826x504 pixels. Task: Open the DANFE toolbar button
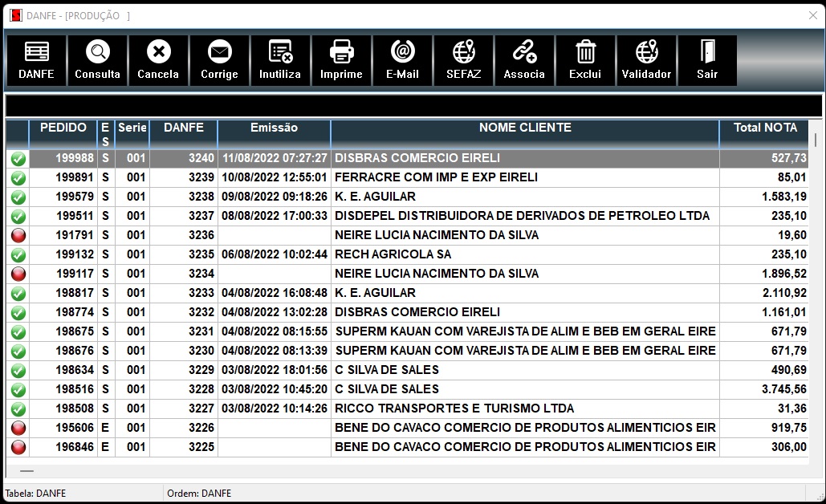pyautogui.click(x=36, y=60)
